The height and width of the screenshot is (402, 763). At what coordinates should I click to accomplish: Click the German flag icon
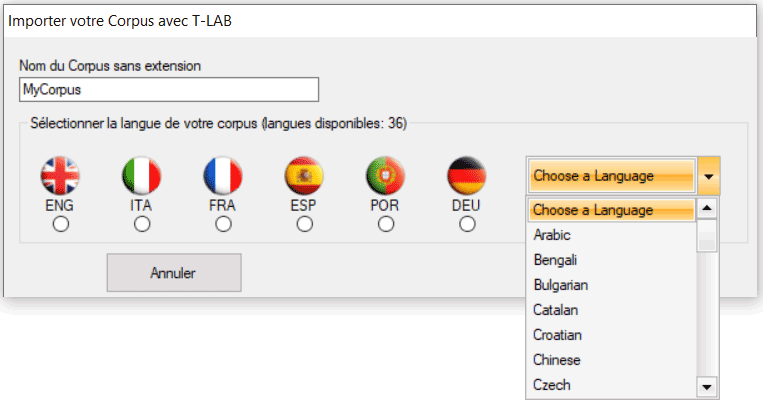467,176
